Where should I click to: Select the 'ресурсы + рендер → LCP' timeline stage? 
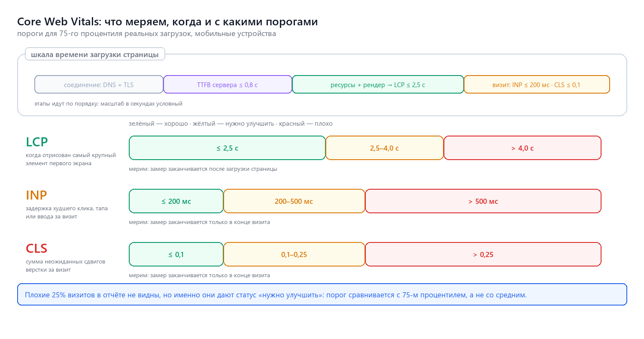point(378,85)
